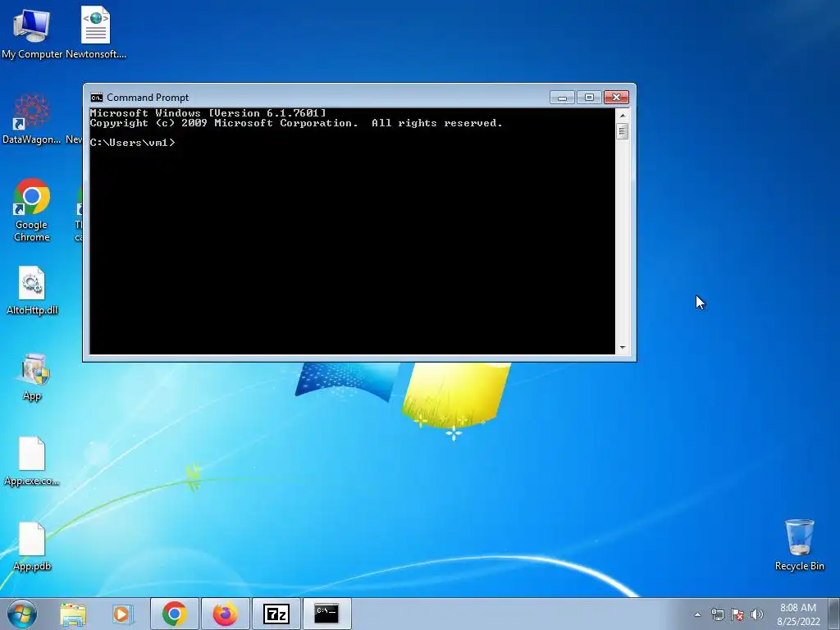
Task: Open the volume speaker tray icon
Action: [757, 614]
